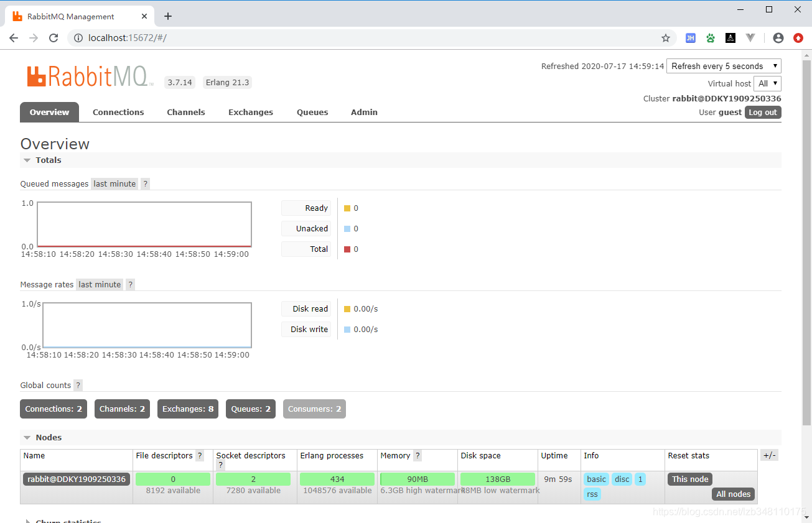
Task: Bookmark this page with the star icon
Action: pos(666,38)
